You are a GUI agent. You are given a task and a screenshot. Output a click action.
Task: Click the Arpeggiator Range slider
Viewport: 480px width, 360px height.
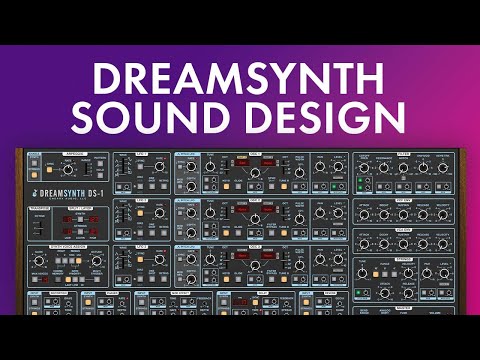point(87,170)
